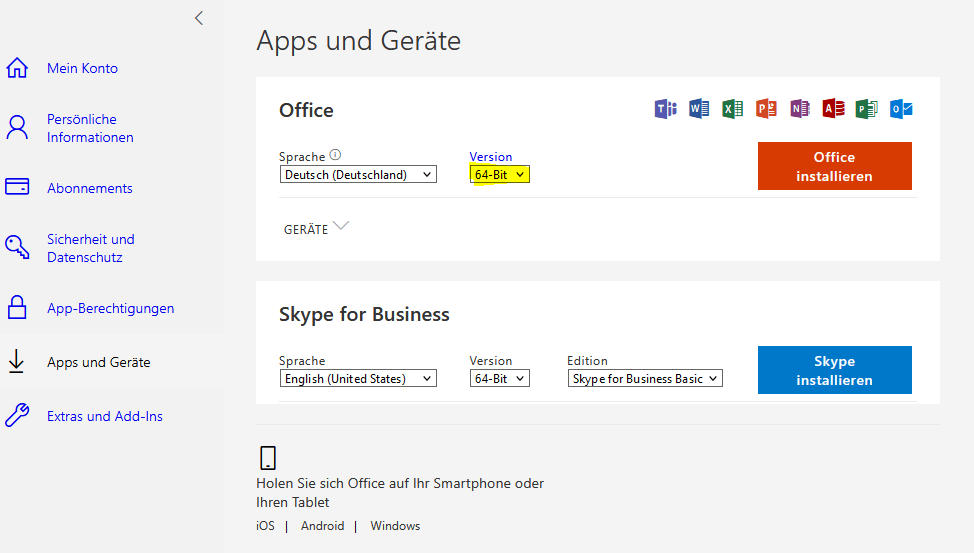974x553 pixels.
Task: Click the Outlook icon
Action: click(x=901, y=109)
